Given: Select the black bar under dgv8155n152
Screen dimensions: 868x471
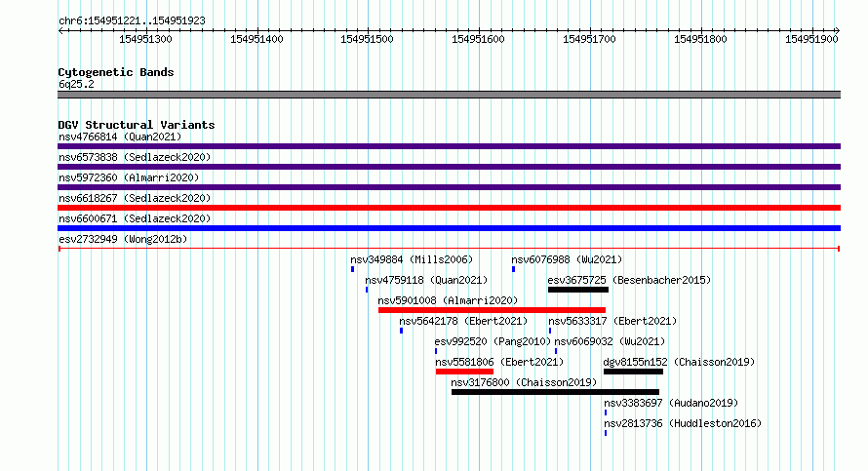Looking at the screenshot, I should tap(633, 372).
